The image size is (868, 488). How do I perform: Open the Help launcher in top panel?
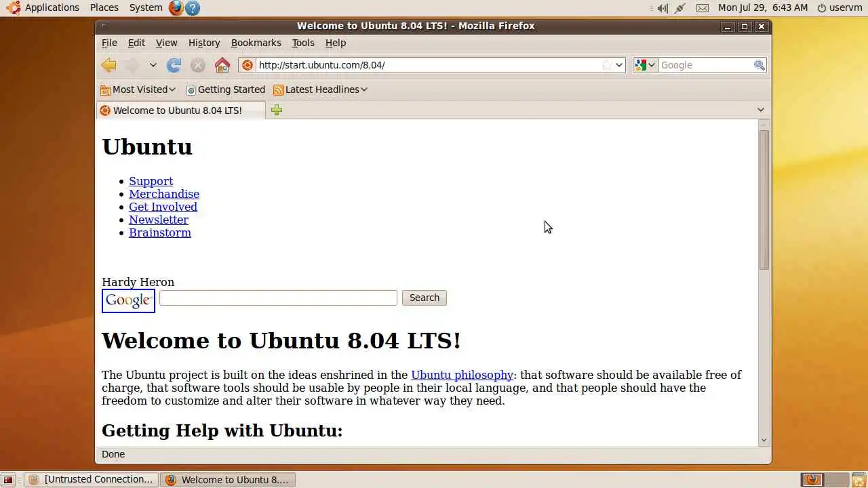[193, 7]
